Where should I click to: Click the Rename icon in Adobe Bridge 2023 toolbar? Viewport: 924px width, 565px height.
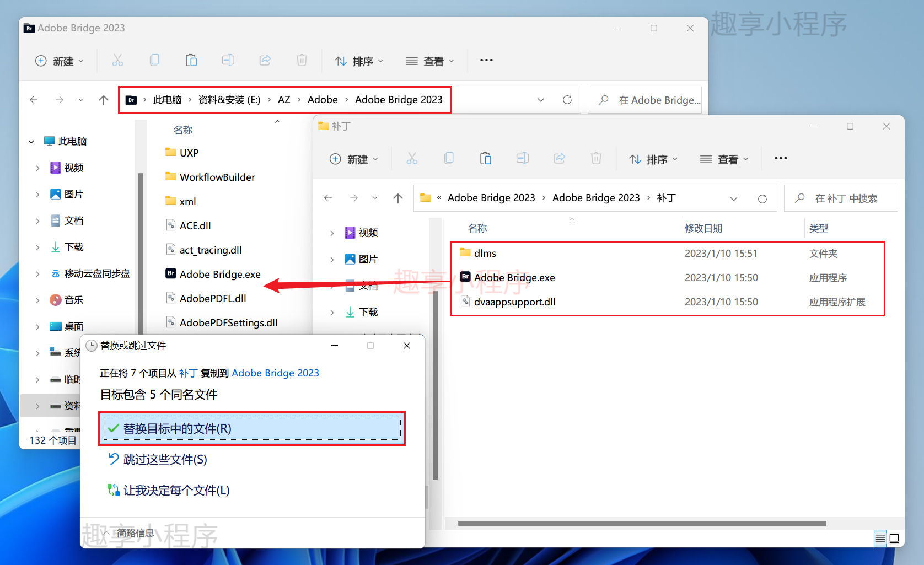click(228, 60)
